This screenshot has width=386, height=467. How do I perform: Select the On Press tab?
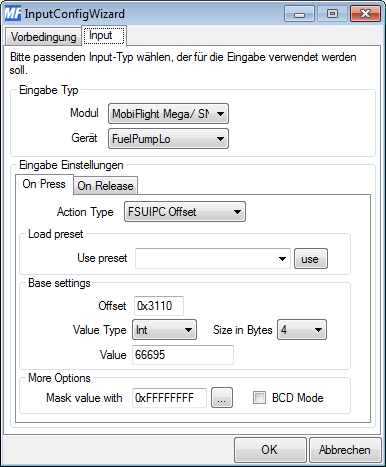44,184
